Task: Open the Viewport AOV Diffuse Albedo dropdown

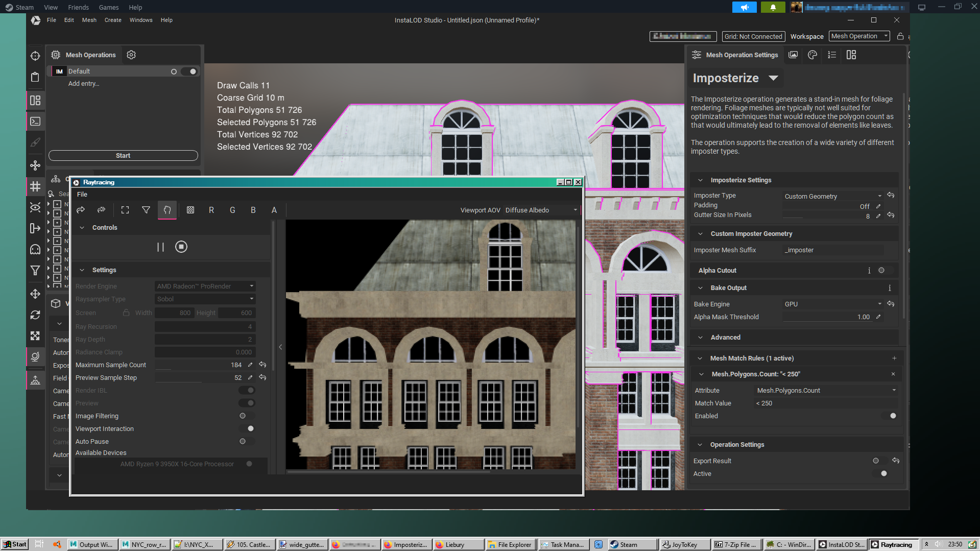Action: tap(541, 210)
